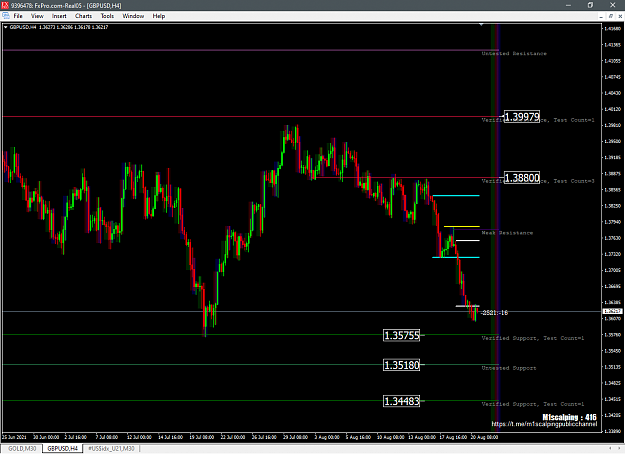This screenshot has width=625, height=454.
Task: Click the Untested Support label
Action: [x=509, y=368]
